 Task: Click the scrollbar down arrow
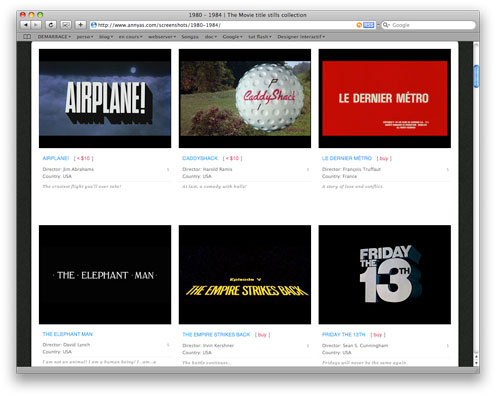[x=476, y=363]
